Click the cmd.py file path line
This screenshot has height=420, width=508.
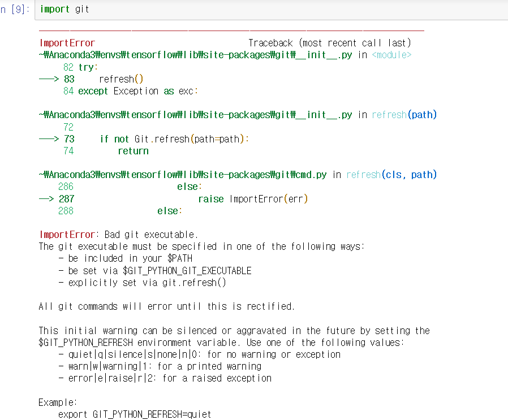238,175
